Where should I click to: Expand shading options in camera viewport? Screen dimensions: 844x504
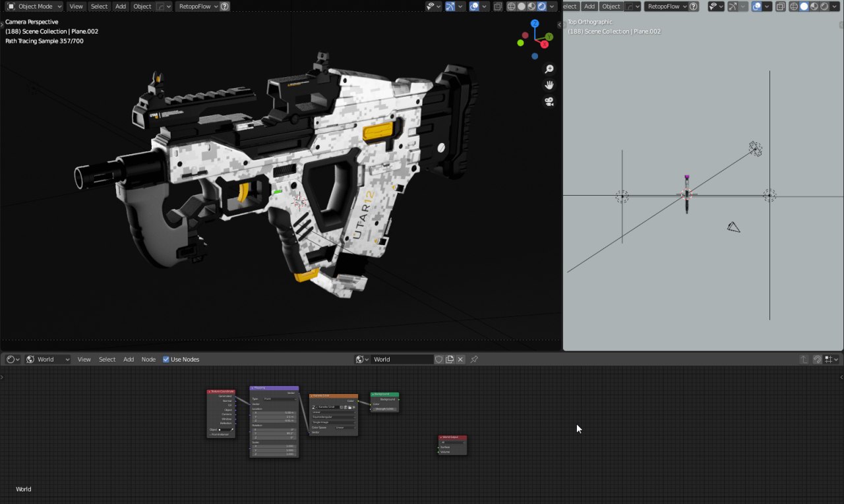(553, 7)
